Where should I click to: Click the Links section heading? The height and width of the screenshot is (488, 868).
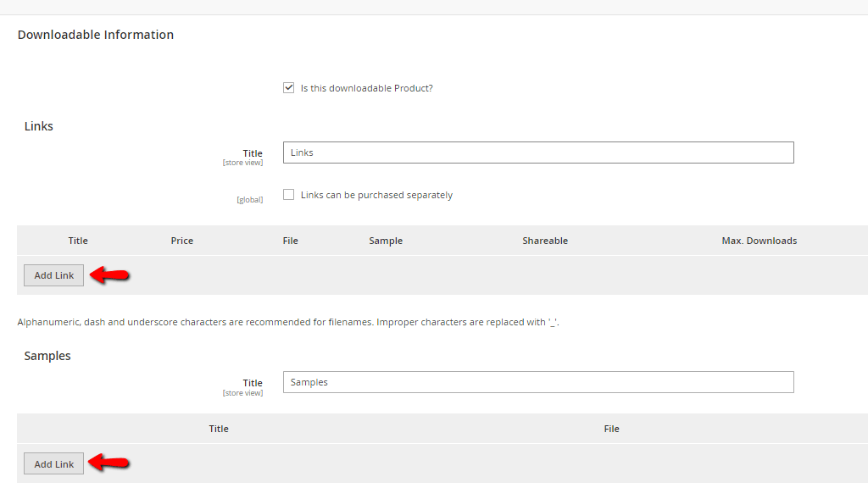38,125
